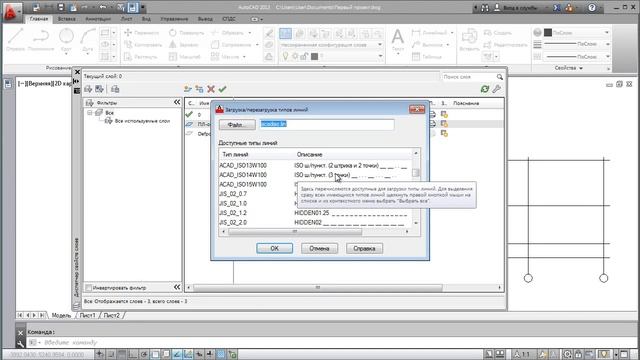640x360 pixels.
Task: Create a new layer in layer manager
Action: coord(187,89)
